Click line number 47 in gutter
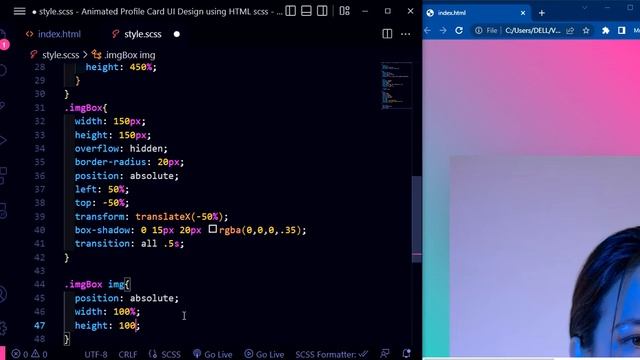The height and width of the screenshot is (360, 640). 40,326
